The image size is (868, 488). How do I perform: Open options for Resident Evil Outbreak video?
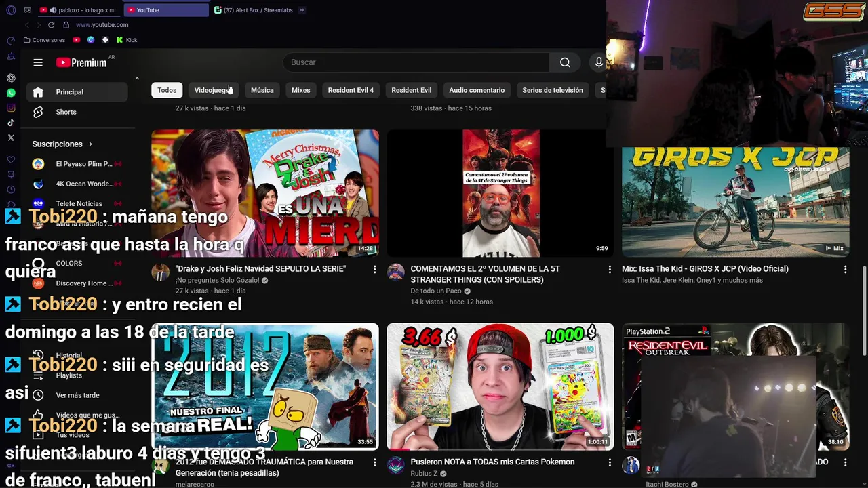coord(845,462)
